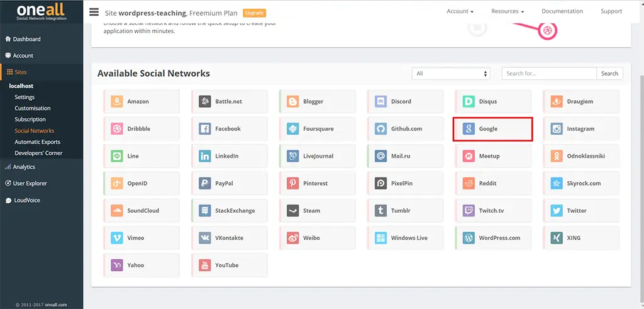Viewport: 644px width, 309px height.
Task: Click the Odnoklassniki network icon
Action: [557, 156]
